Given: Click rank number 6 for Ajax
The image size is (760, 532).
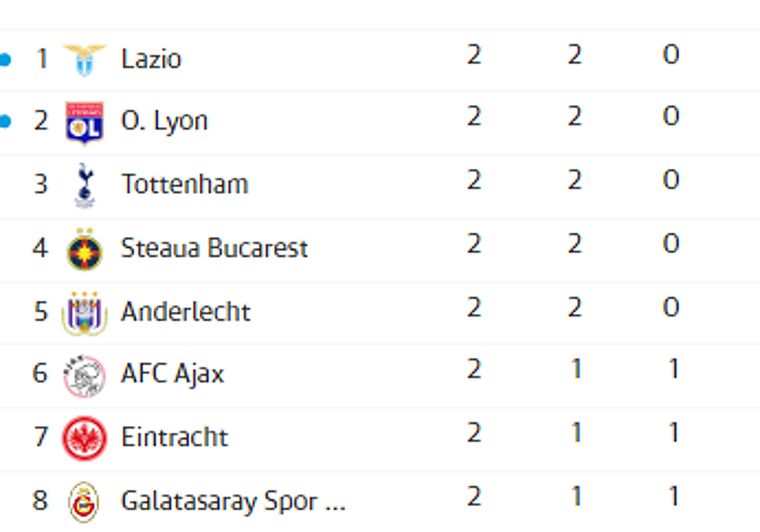Looking at the screenshot, I should [x=40, y=373].
